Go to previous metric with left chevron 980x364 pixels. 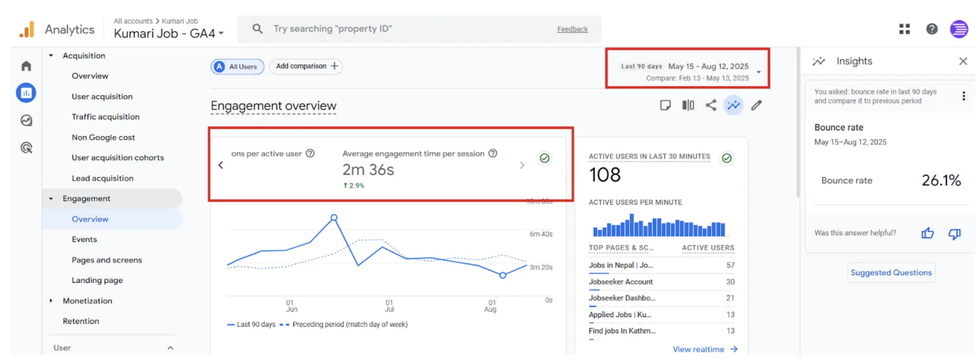[221, 165]
